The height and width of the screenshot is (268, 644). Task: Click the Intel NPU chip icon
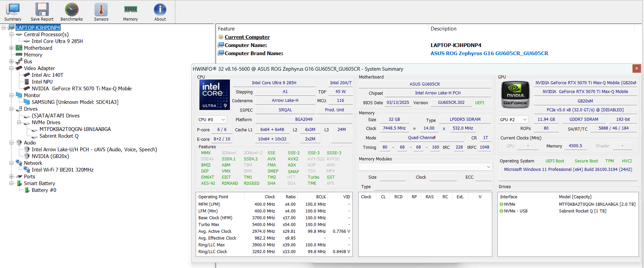tap(27, 82)
